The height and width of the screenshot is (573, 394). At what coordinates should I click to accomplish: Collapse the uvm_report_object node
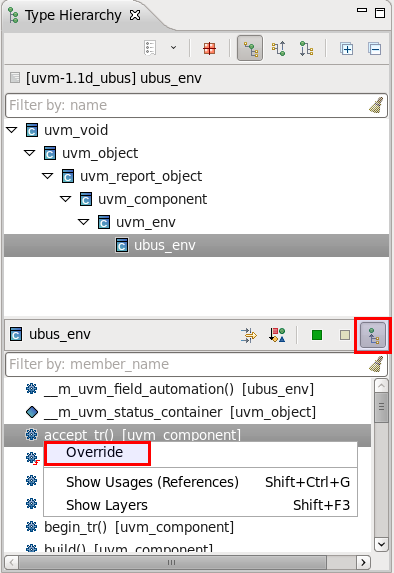click(x=48, y=176)
